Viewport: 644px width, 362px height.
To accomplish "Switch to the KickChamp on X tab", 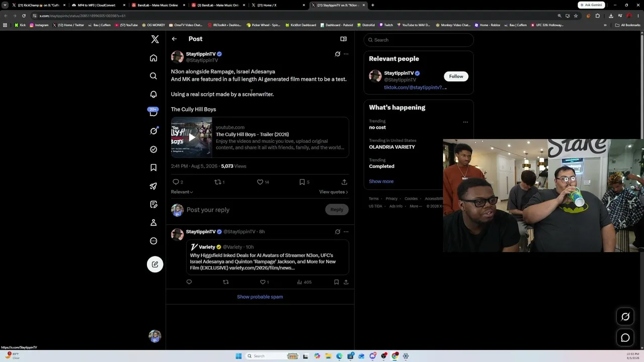I will pos(38,5).
